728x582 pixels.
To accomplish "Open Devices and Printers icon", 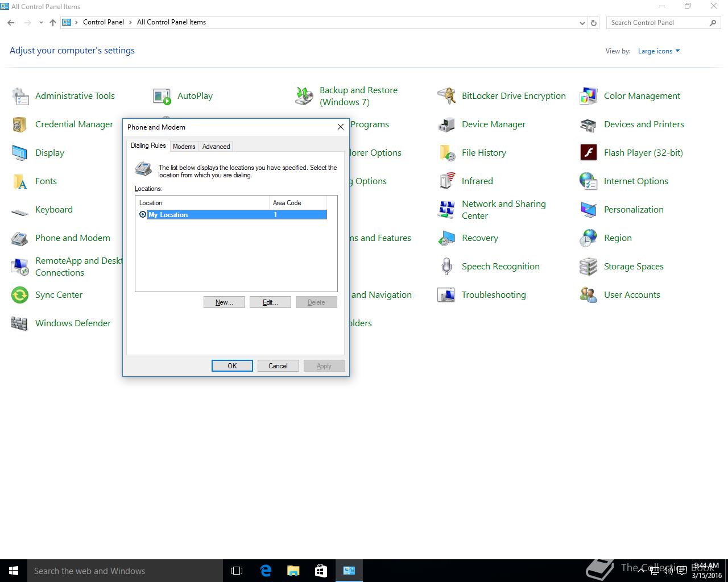I will 589,124.
